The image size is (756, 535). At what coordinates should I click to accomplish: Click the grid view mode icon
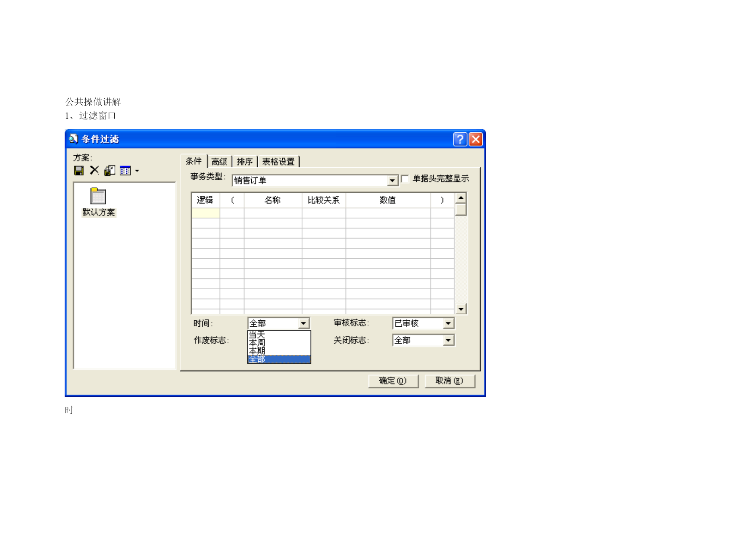[x=125, y=171]
